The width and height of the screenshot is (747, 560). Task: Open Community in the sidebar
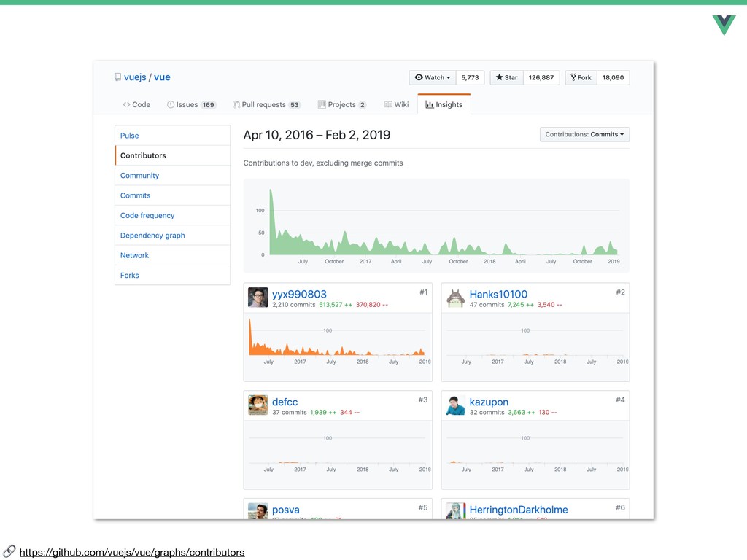tap(172, 175)
